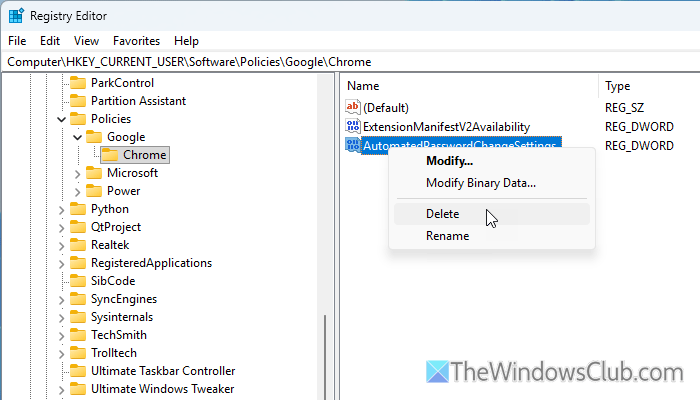The height and width of the screenshot is (400, 700).
Task: Select the SibCode key label
Action: pyautogui.click(x=113, y=281)
